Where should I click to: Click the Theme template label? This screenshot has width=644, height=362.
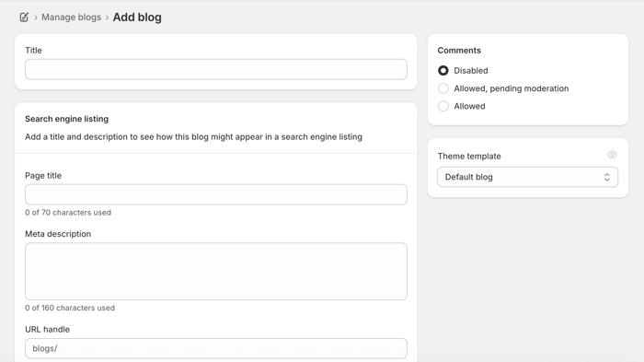click(x=469, y=157)
